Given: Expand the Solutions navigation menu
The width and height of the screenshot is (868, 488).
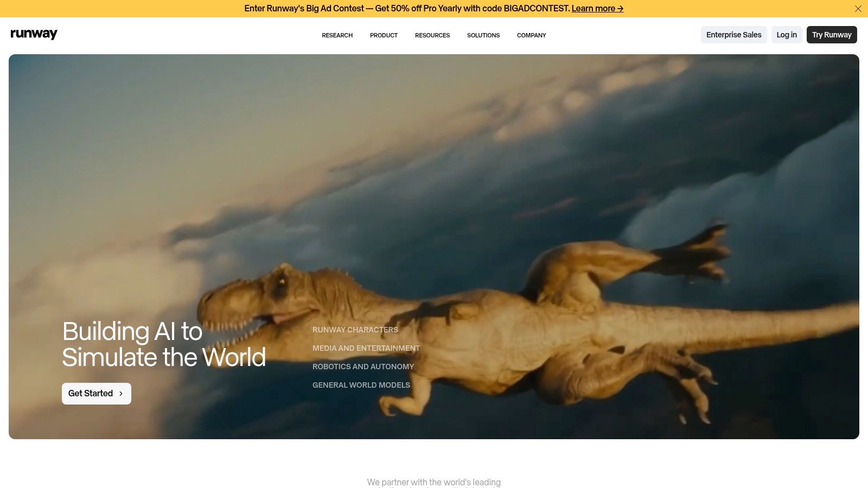Looking at the screenshot, I should 483,35.
